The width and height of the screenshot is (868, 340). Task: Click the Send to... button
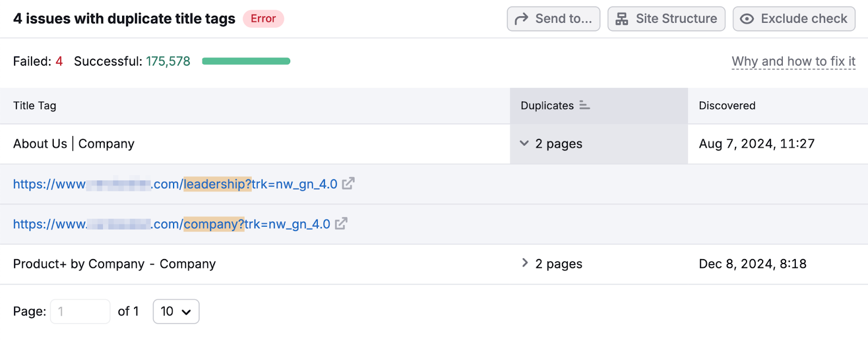point(553,18)
